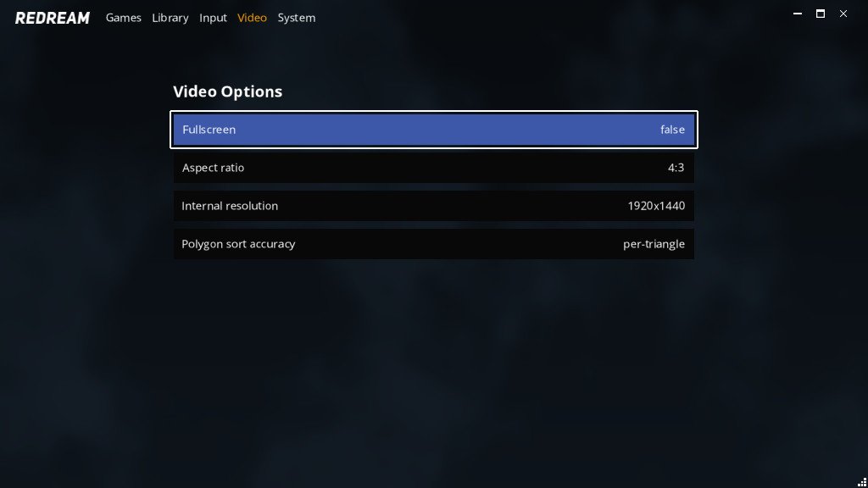
Task: Change the 1920x1440 resolution value
Action: coord(656,206)
